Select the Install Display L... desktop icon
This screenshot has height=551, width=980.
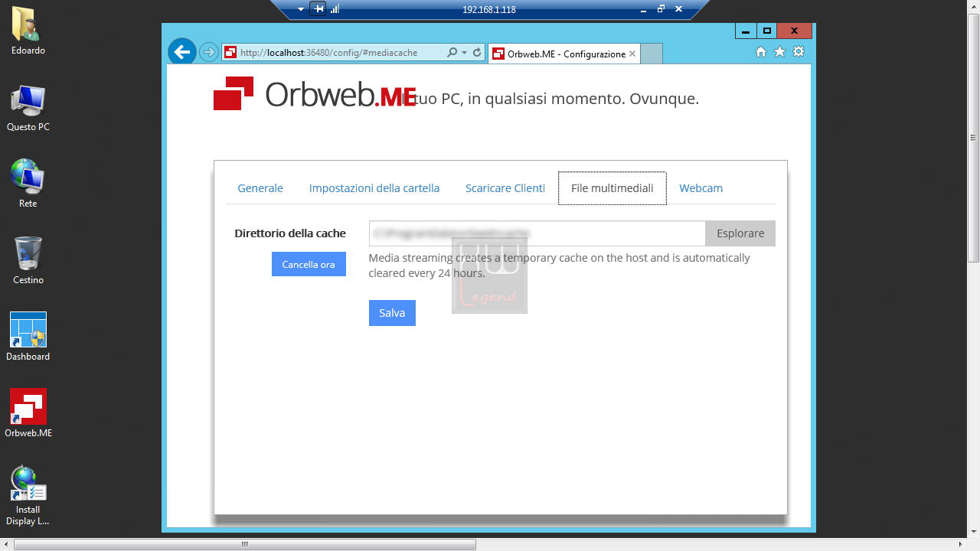click(28, 496)
